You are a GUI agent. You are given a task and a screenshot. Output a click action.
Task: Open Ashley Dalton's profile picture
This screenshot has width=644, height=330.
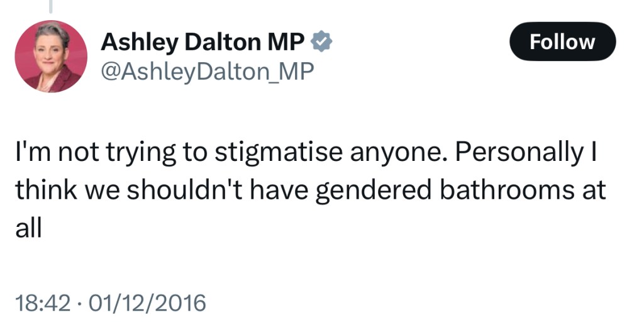click(x=51, y=57)
